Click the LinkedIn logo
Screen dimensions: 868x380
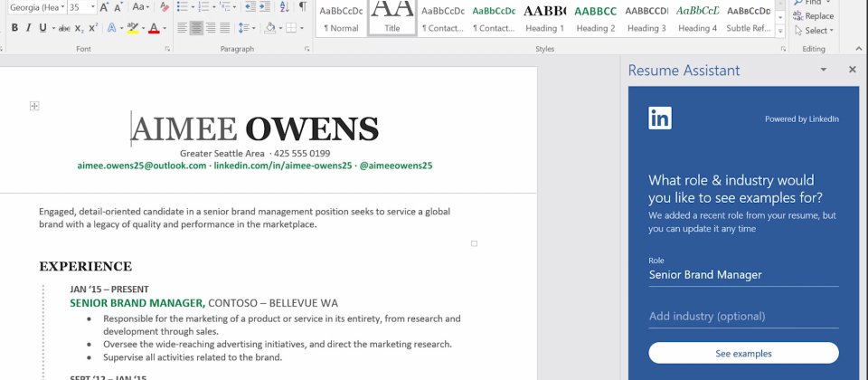pyautogui.click(x=660, y=118)
